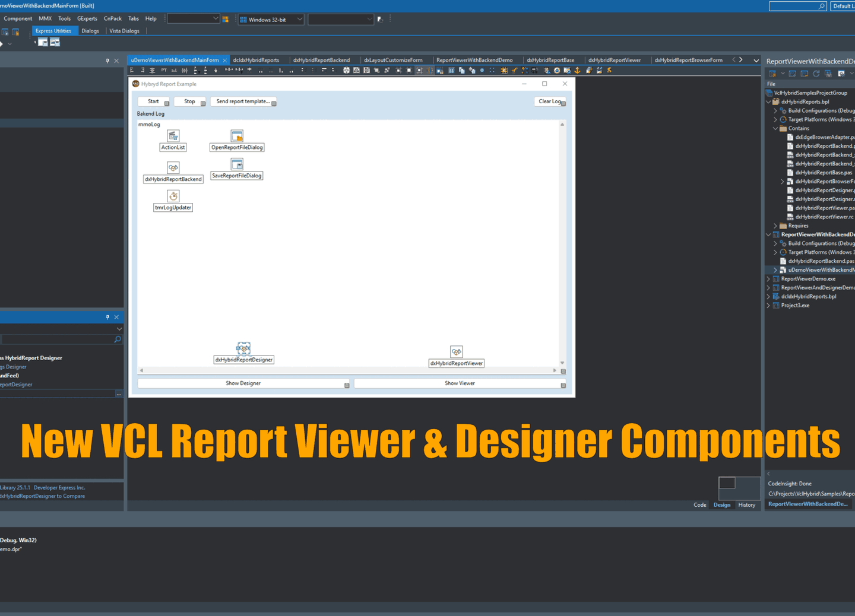
Task: Open the Windows 32-bit platform dropdown
Action: 300,18
